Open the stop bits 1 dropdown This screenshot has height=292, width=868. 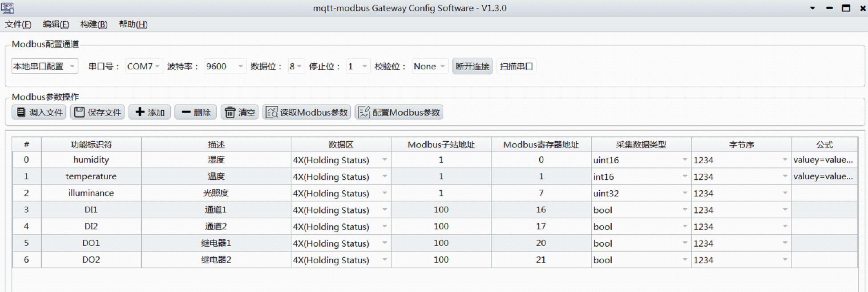point(358,66)
